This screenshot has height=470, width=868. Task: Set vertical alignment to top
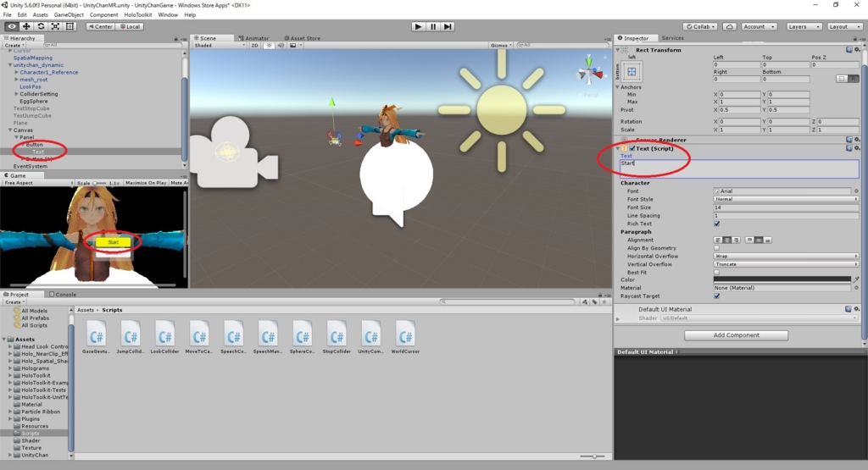[x=749, y=240]
